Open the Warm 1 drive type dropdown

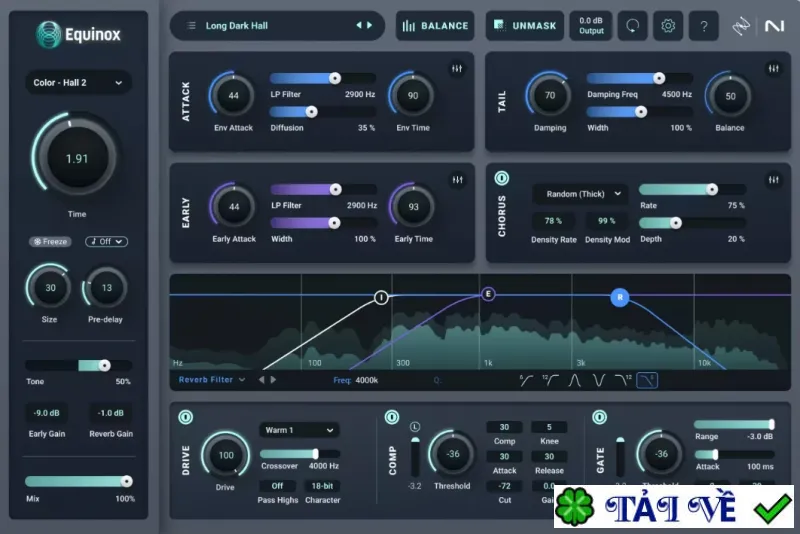click(x=299, y=430)
